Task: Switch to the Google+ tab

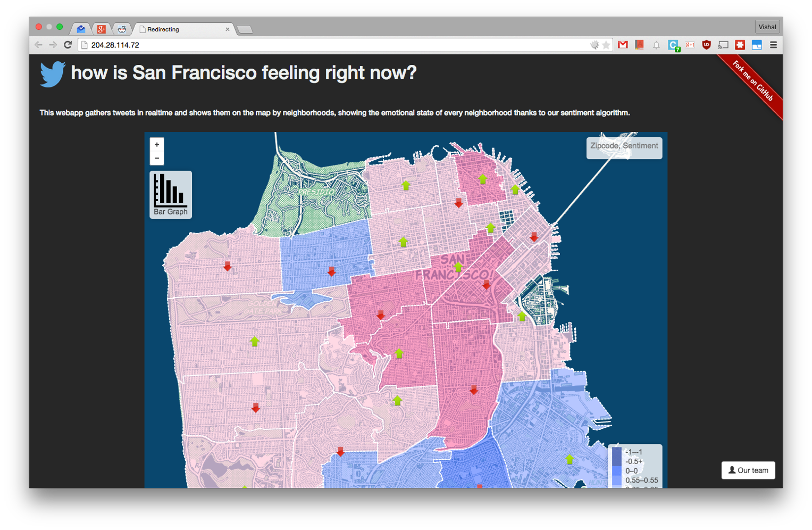Action: [102, 29]
